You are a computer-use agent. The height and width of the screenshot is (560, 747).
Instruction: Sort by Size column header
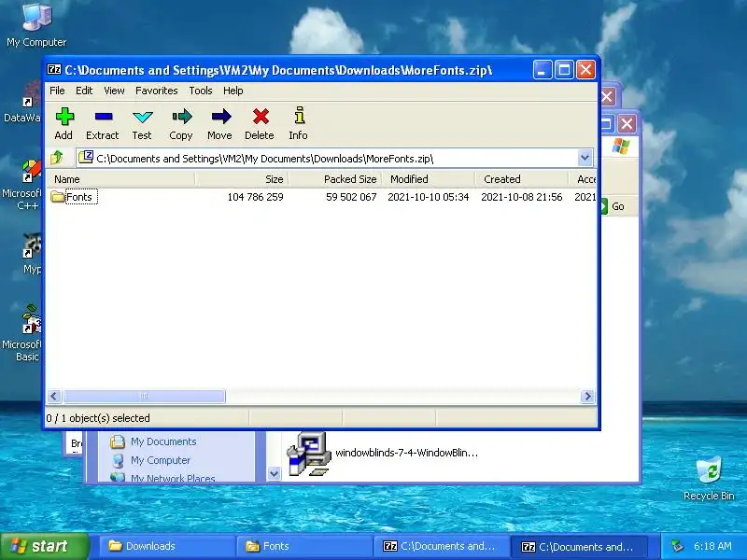(x=242, y=179)
